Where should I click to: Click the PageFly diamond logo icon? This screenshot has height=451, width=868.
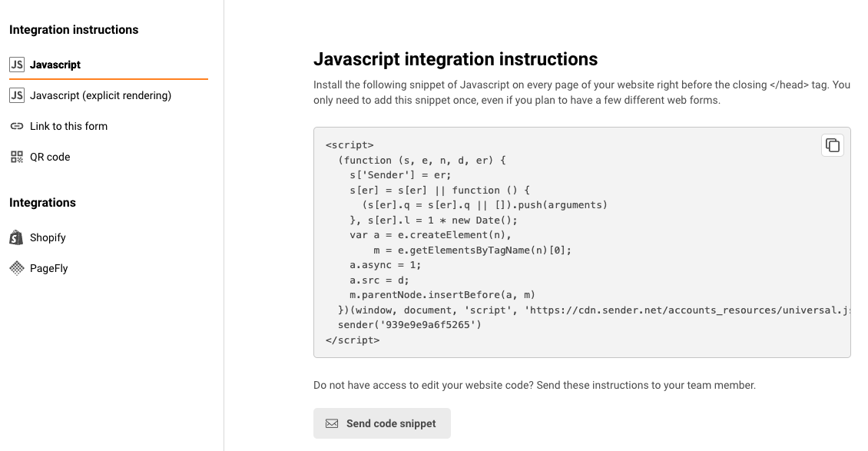16,268
